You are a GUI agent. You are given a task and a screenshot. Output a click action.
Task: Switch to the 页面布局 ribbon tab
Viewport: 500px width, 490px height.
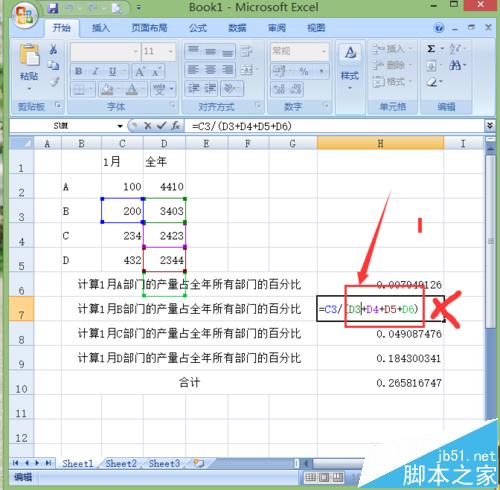tap(149, 28)
